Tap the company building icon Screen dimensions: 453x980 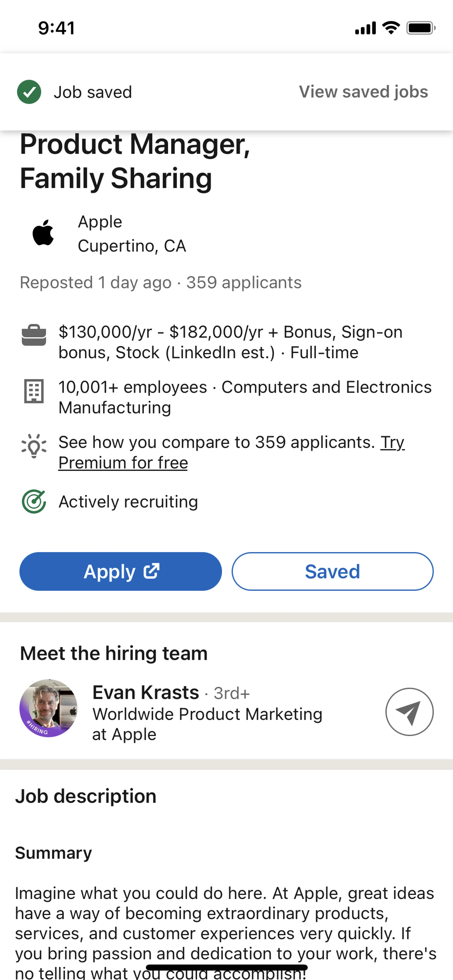(34, 391)
